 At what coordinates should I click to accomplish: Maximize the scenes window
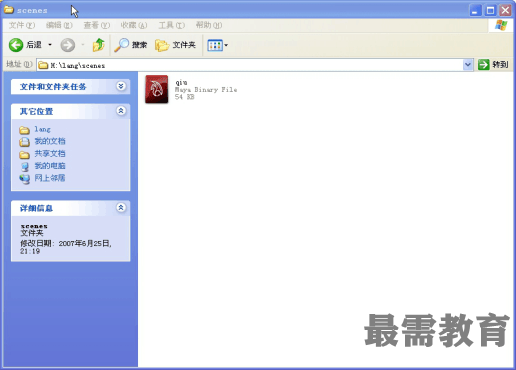490,11
